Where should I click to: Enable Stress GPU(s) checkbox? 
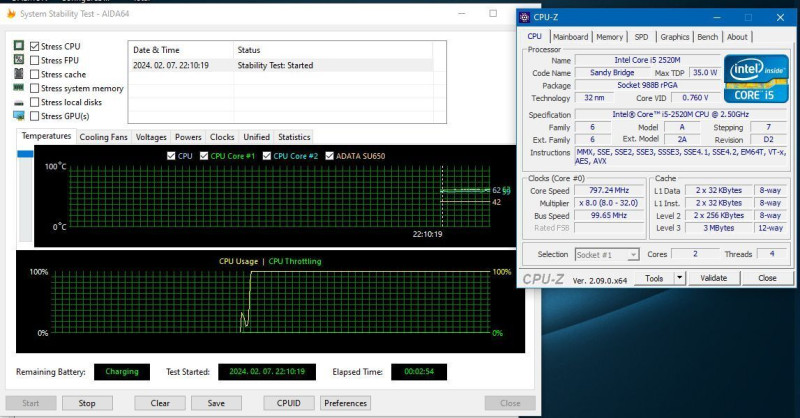[x=35, y=116]
